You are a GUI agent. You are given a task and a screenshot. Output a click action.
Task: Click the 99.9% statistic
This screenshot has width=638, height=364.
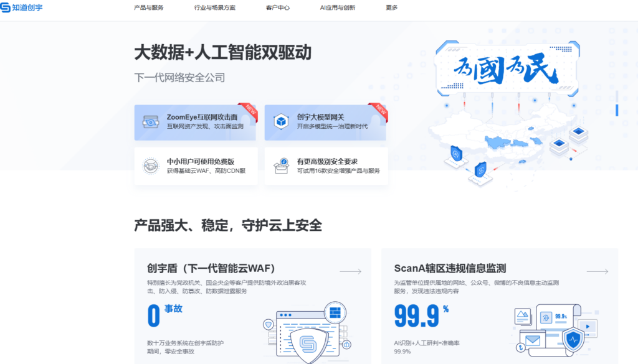pos(421,315)
